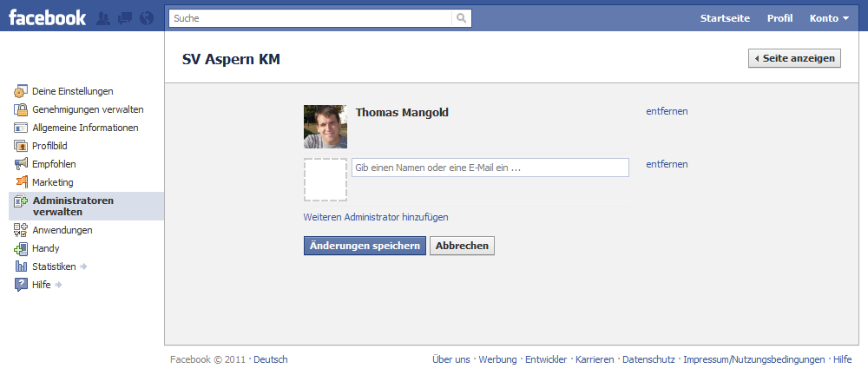Screen dimensions: 868x375
Task: Click the Deutsch language link
Action: coord(271,359)
